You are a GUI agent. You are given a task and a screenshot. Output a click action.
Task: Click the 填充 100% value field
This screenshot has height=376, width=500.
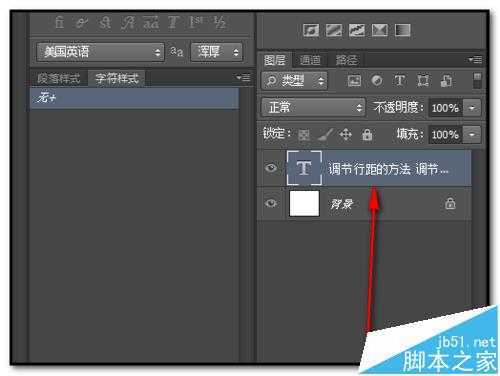click(x=445, y=134)
